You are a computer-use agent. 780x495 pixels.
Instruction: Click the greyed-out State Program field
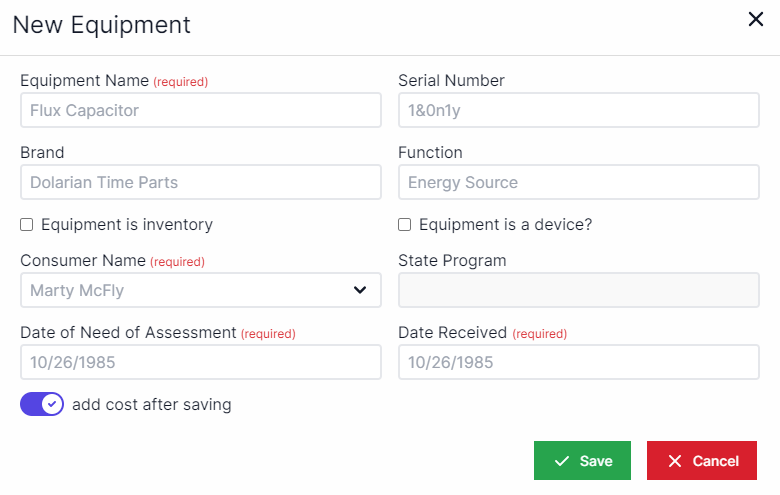pos(578,290)
